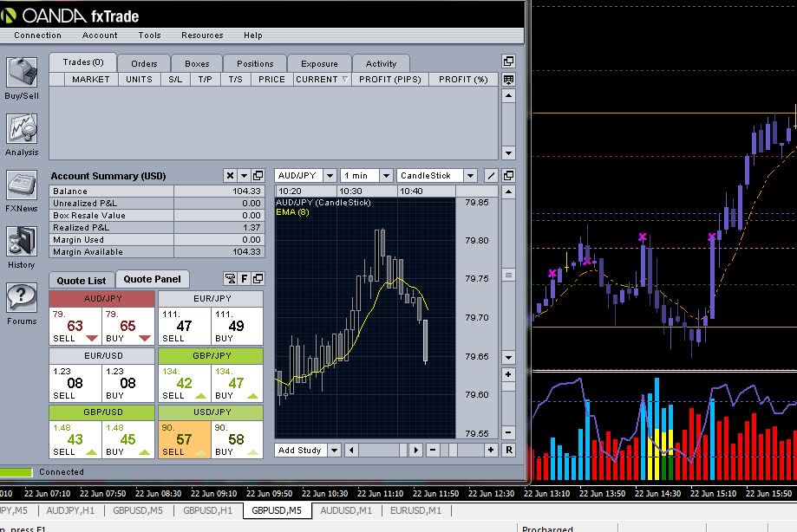
Task: Click EUR/JPY SELL quote at 111.47
Action: pos(185,326)
